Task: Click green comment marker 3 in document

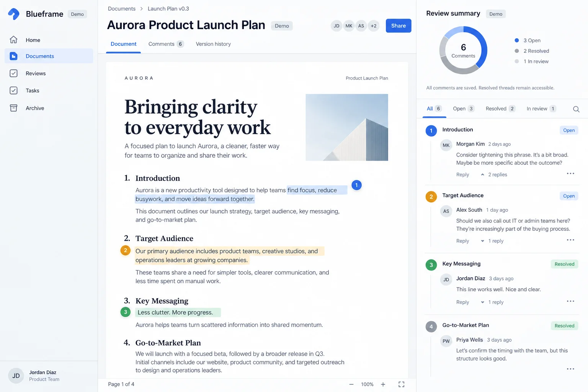Action: (125, 312)
